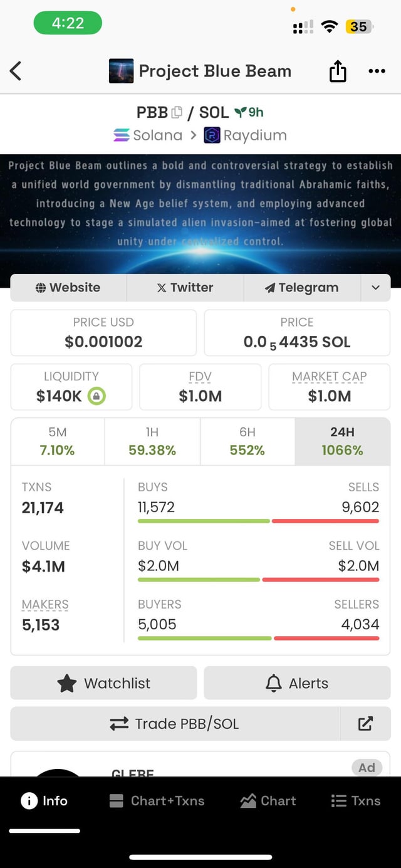
Task: Open trade in external window icon
Action: coord(365,724)
